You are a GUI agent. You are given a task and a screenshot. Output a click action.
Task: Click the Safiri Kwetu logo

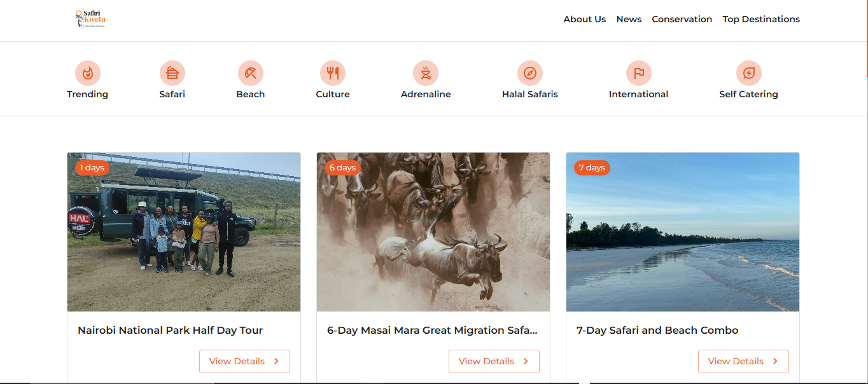click(x=90, y=18)
